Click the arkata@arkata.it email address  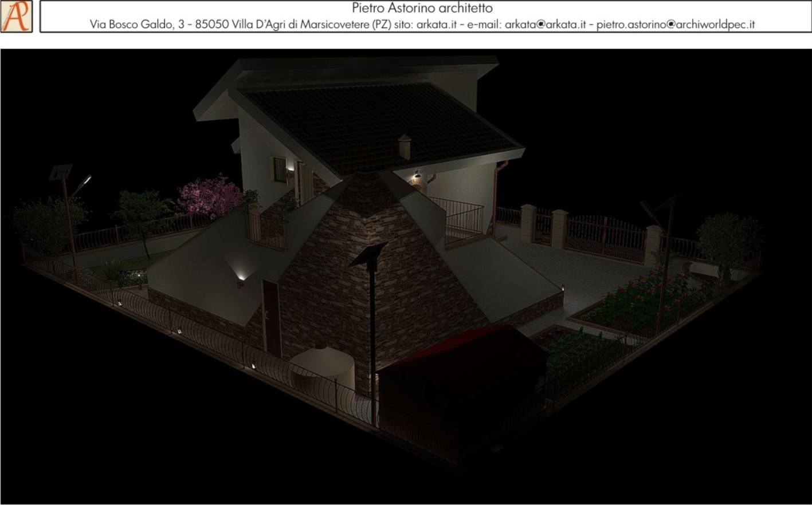546,25
